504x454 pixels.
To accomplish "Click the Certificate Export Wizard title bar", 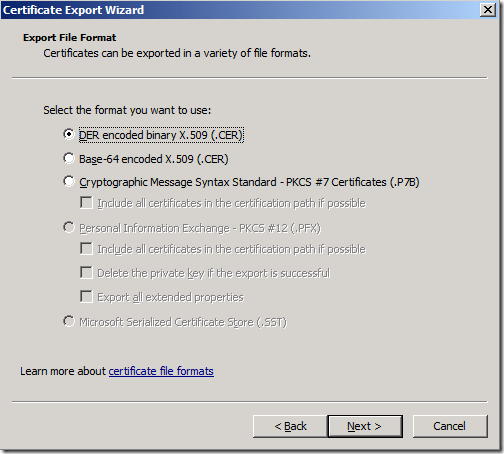I will point(240,10).
